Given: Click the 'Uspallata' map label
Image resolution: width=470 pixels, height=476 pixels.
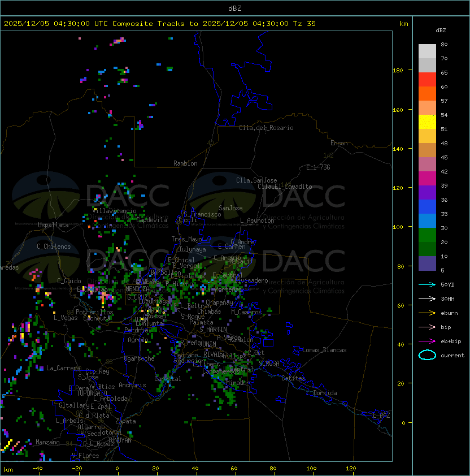Looking at the screenshot, I should [53, 225].
